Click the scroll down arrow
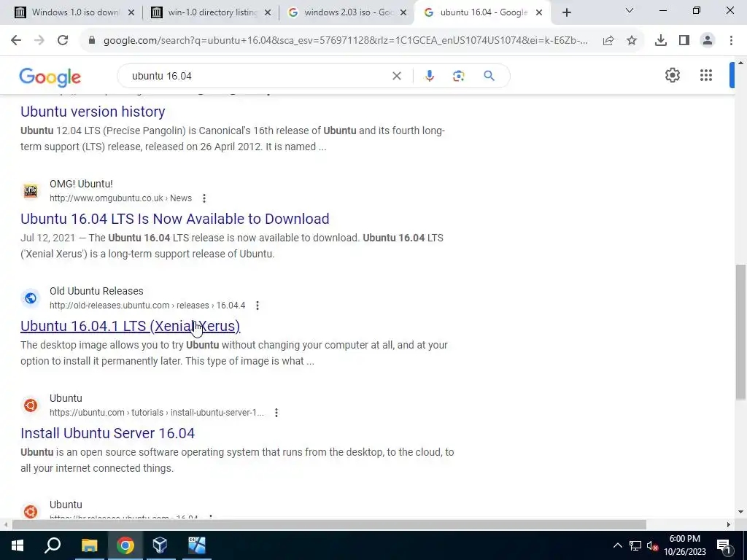Screen dimensions: 747x560 point(741,512)
